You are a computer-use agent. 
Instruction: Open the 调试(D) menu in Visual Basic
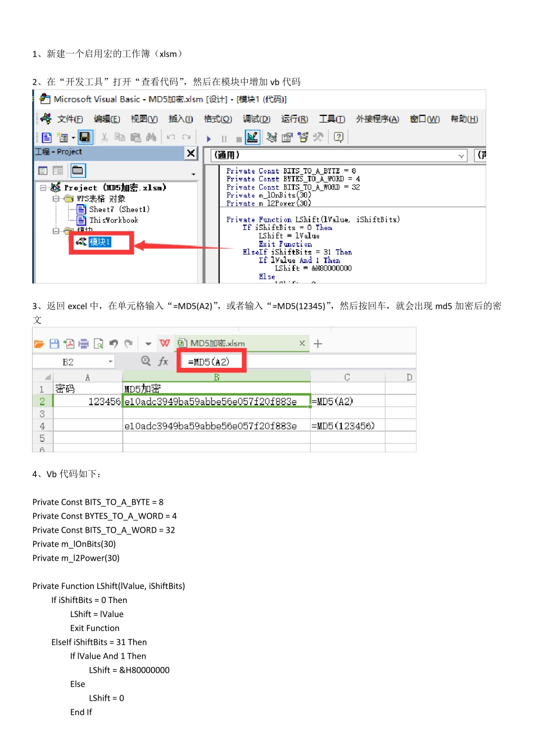coord(256,119)
